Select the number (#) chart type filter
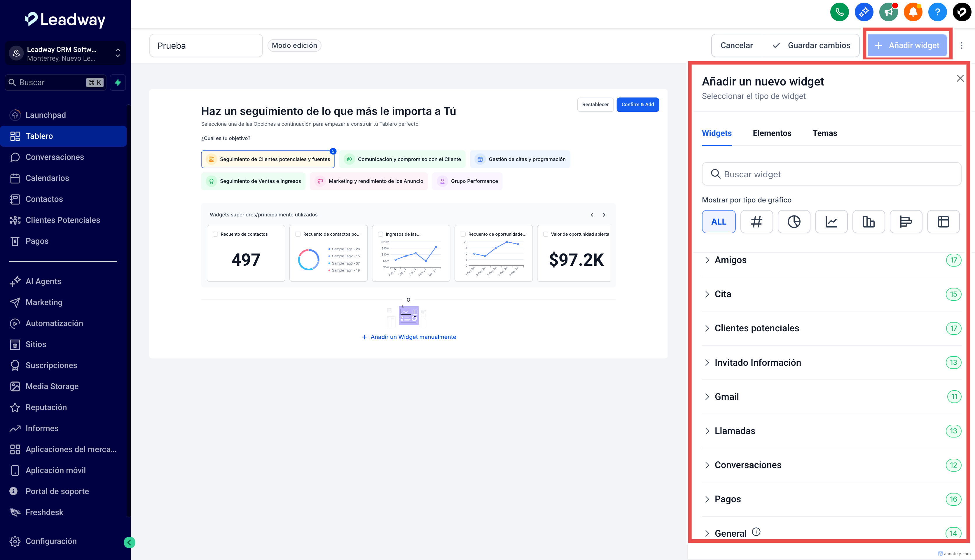The width and height of the screenshot is (975, 560). pos(756,222)
